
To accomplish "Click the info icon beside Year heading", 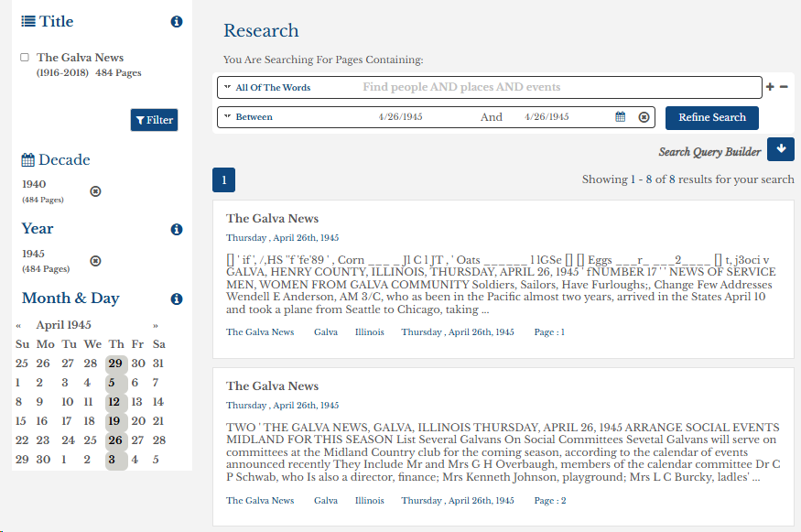I will pos(177,230).
